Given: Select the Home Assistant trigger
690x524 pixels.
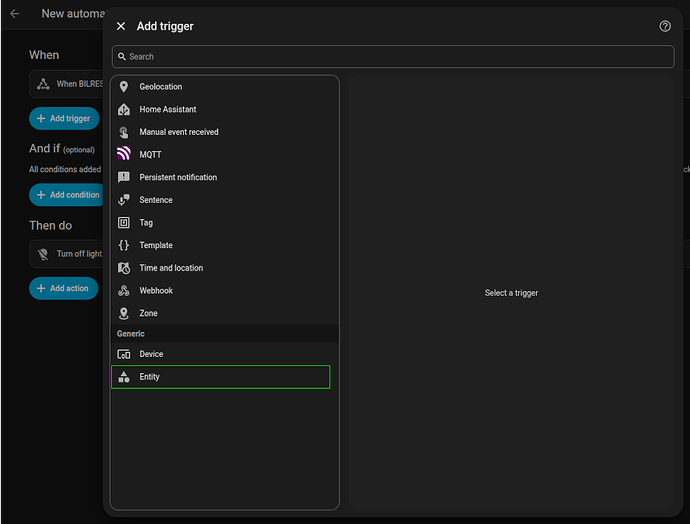Looking at the screenshot, I should click(224, 109).
